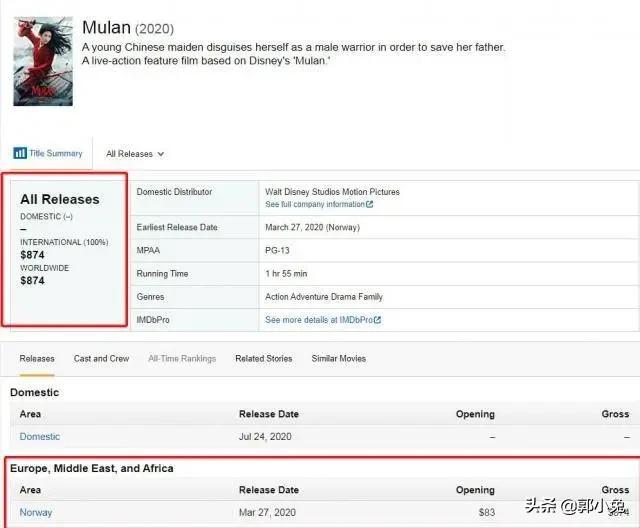640x528 pixels.
Task: Click the 'Earliest Release Date' label
Action: pyautogui.click(x=177, y=227)
